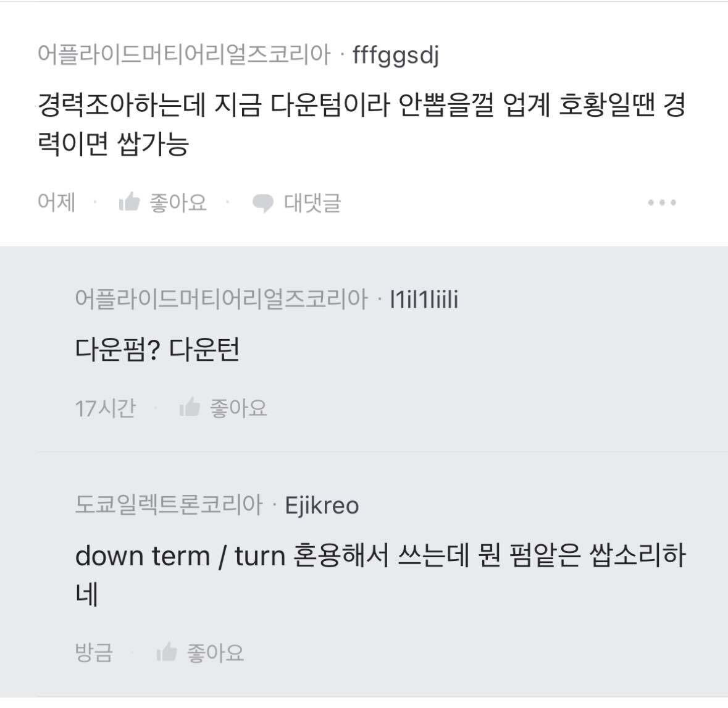Viewport: 728px width, 708px height.
Task: Click the username Ejikreo
Action: (x=322, y=505)
